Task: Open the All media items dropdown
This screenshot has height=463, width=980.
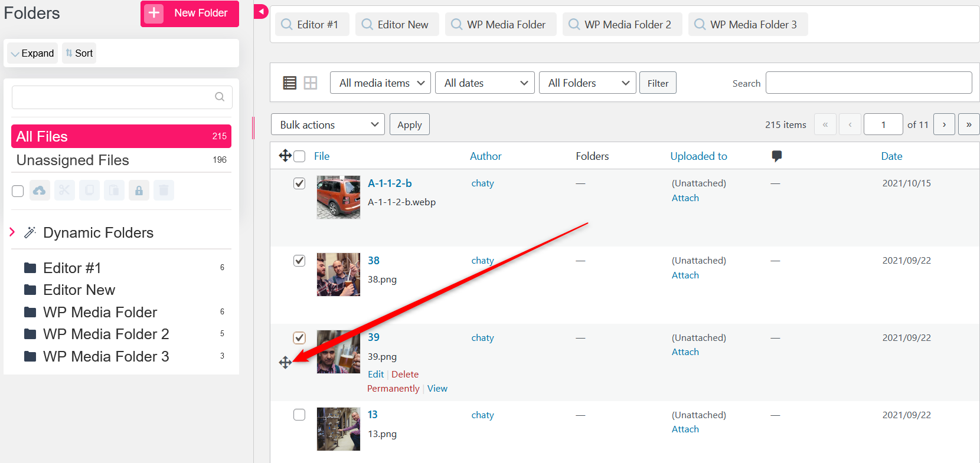Action: coord(380,83)
